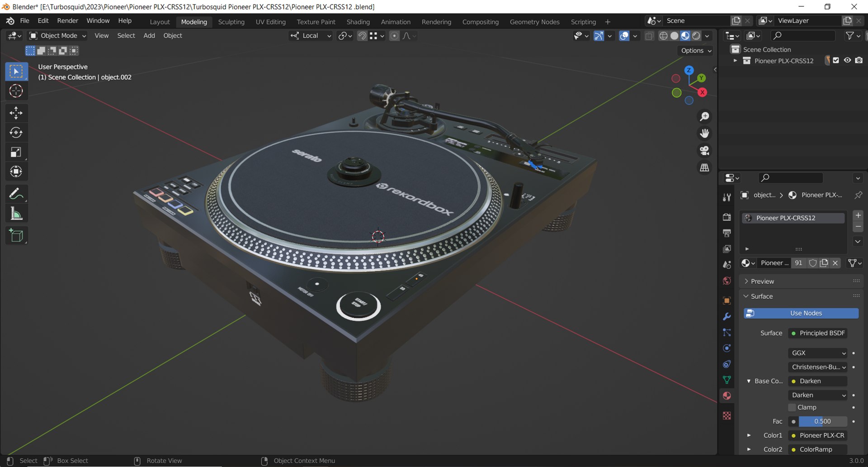Viewport: 868px width, 467px height.
Task: Open the Tool properties tab
Action: pos(726,197)
